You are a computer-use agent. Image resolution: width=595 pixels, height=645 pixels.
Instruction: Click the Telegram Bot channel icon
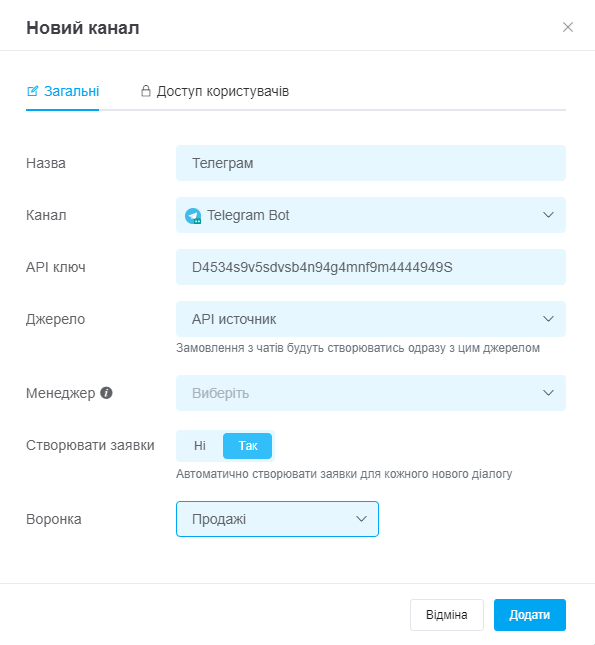coord(193,216)
